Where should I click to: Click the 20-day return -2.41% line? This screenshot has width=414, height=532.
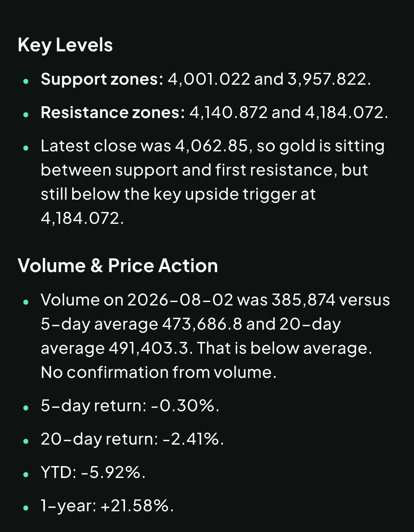coord(132,439)
